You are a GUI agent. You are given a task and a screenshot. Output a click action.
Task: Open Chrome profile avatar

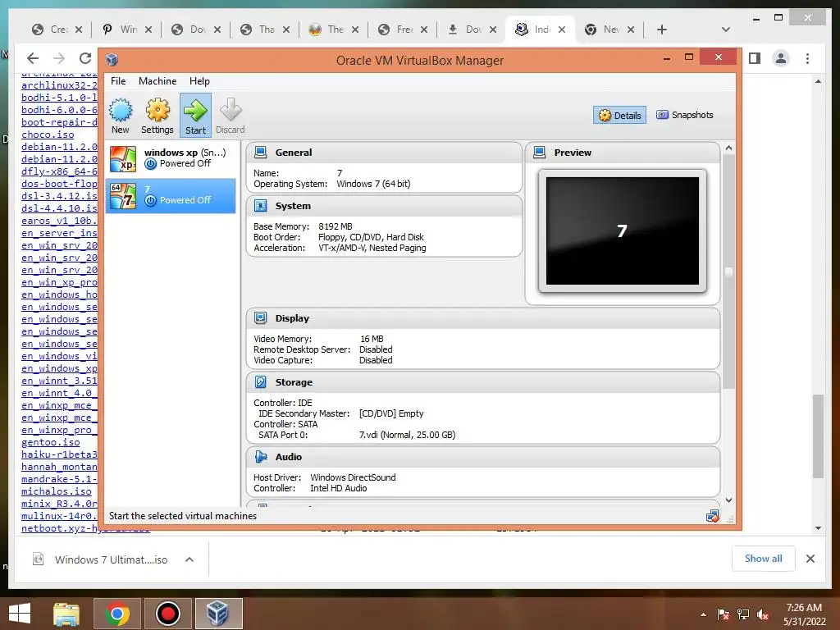click(781, 58)
